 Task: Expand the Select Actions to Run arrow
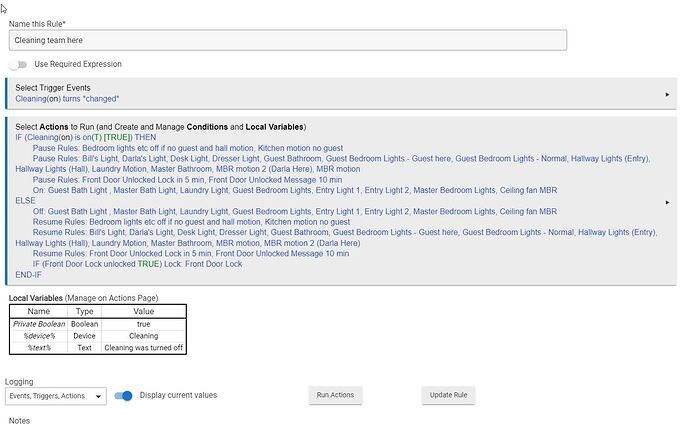[667, 201]
